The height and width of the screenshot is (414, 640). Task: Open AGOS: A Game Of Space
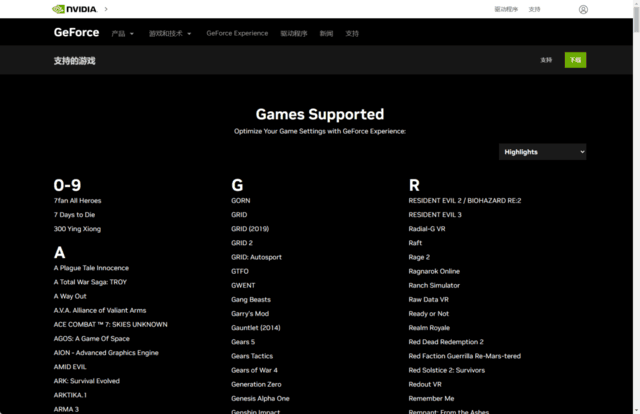click(91, 339)
